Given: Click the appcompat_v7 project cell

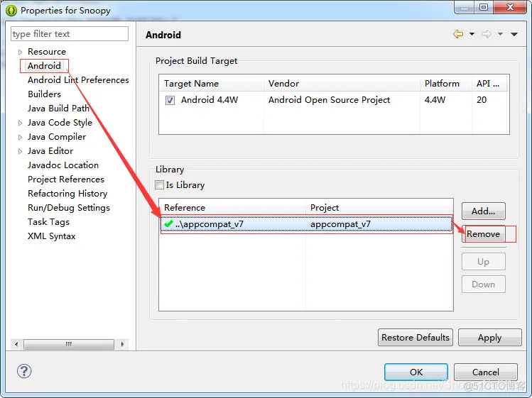Looking at the screenshot, I should coord(340,224).
